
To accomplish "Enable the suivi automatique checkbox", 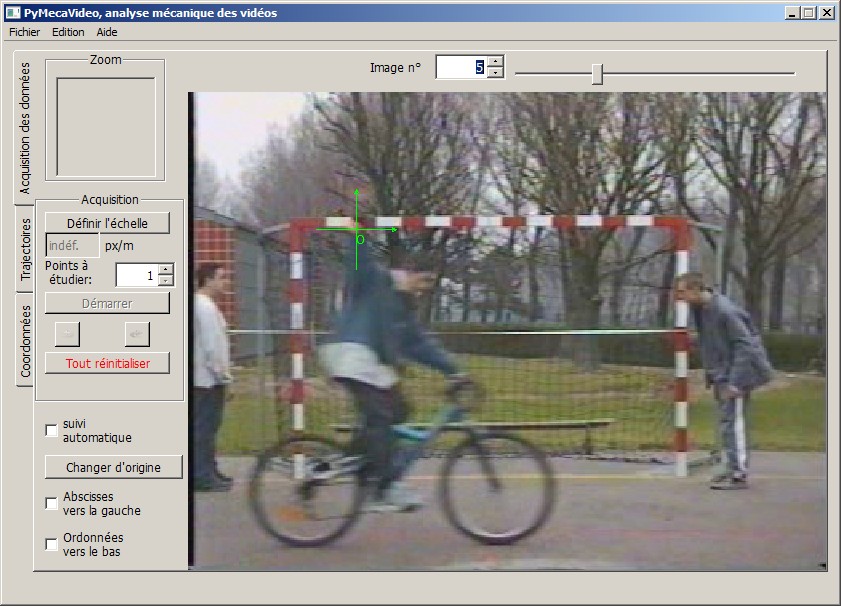I will tap(52, 430).
